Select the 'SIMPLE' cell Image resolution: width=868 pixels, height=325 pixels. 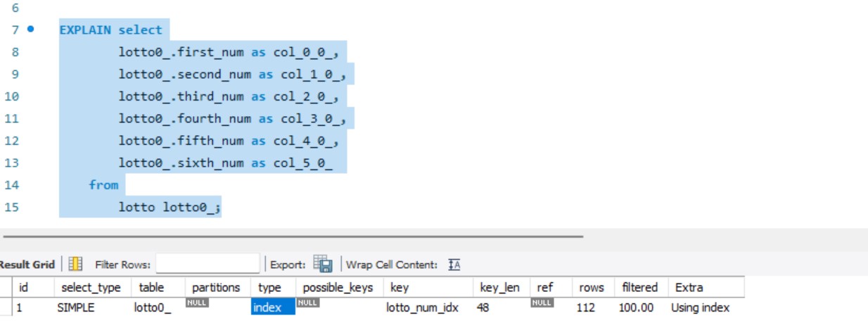click(92, 307)
